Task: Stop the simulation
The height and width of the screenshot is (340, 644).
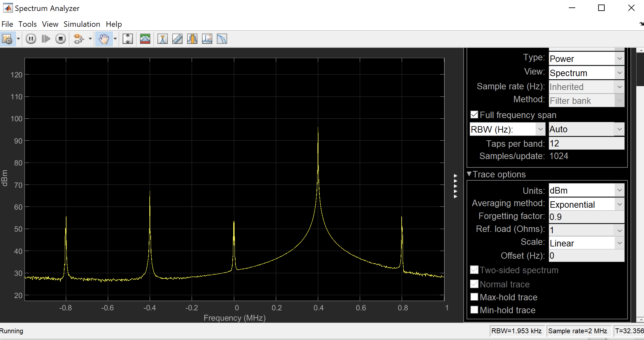Action: (x=61, y=39)
